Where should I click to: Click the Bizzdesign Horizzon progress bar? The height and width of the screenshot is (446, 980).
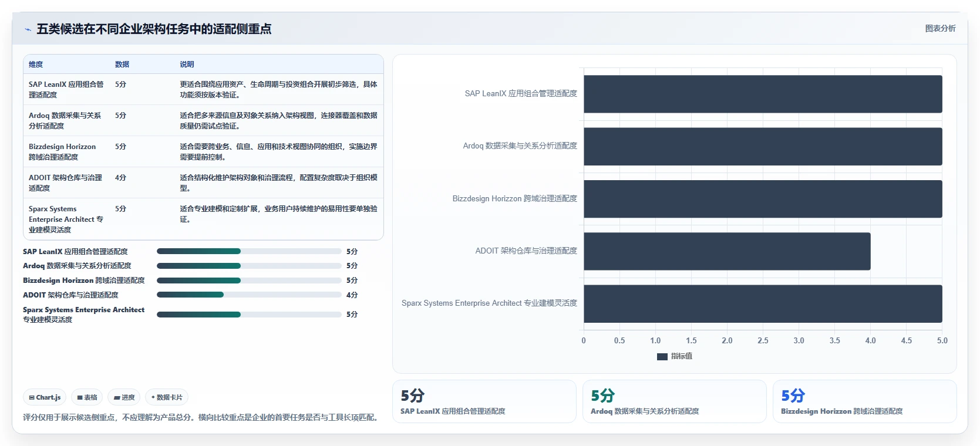[x=249, y=281]
